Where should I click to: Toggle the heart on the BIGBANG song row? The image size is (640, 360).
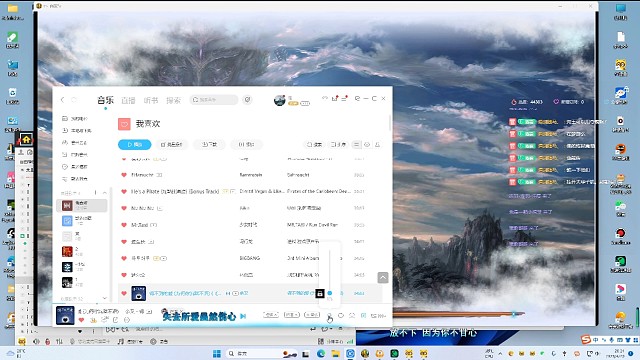point(124,258)
